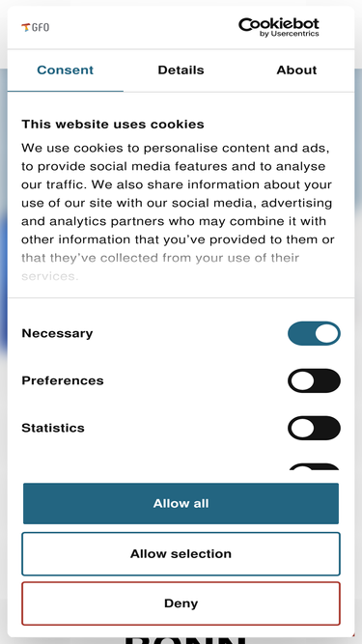362x644 pixels.
Task: Click the BONN text behind the dialog
Action: [185, 641]
